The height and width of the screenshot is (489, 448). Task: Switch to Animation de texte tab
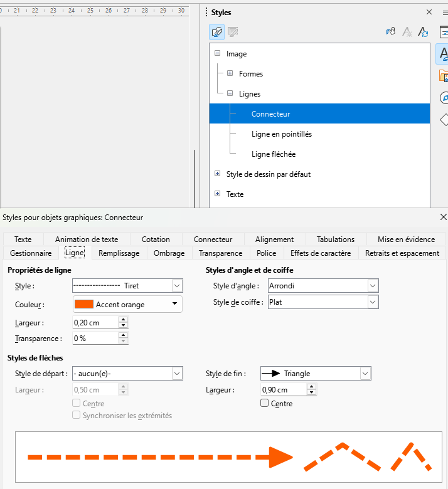pyautogui.click(x=87, y=239)
